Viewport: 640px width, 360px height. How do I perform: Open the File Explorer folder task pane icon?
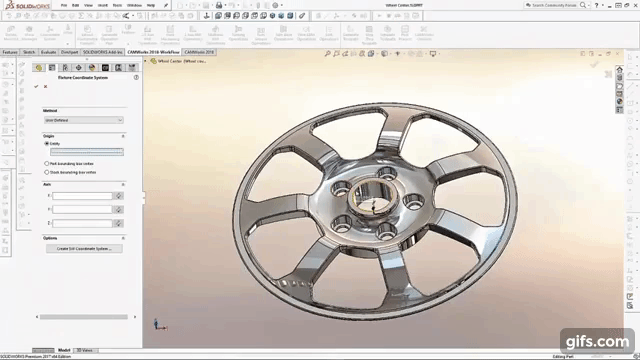(620, 86)
